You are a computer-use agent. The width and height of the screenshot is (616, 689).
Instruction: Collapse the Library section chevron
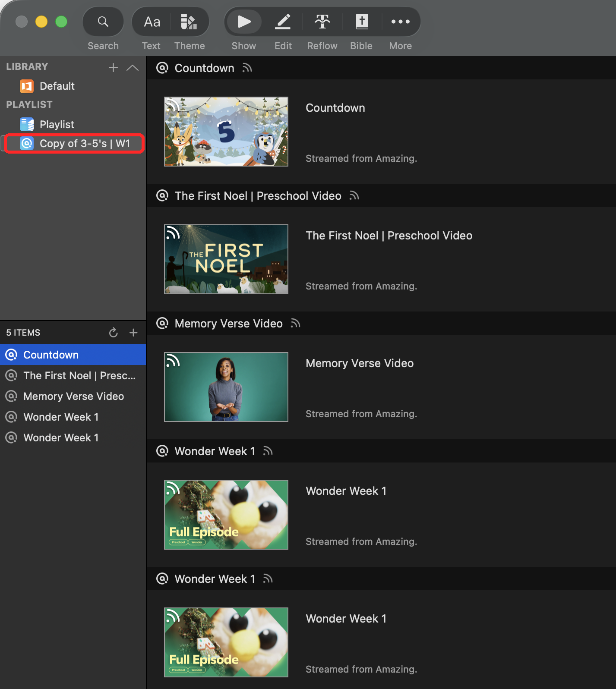pyautogui.click(x=133, y=68)
